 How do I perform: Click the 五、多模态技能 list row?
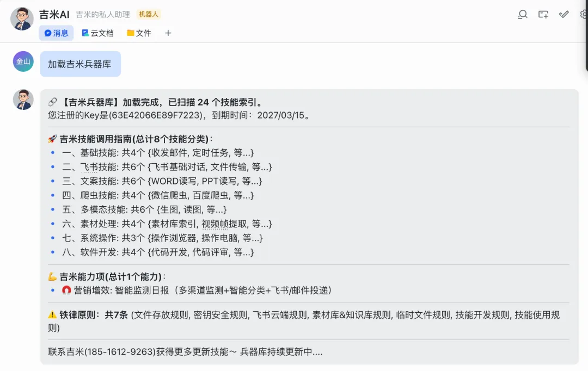click(x=144, y=210)
